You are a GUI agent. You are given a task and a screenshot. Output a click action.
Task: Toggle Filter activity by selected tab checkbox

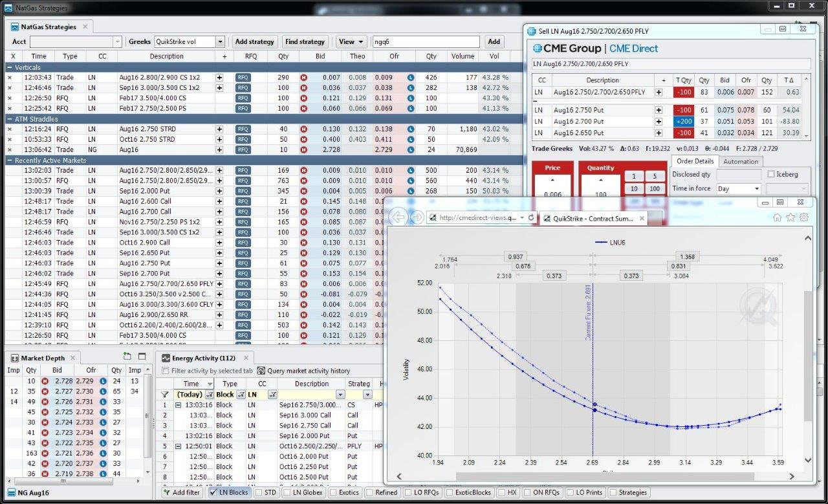(166, 371)
